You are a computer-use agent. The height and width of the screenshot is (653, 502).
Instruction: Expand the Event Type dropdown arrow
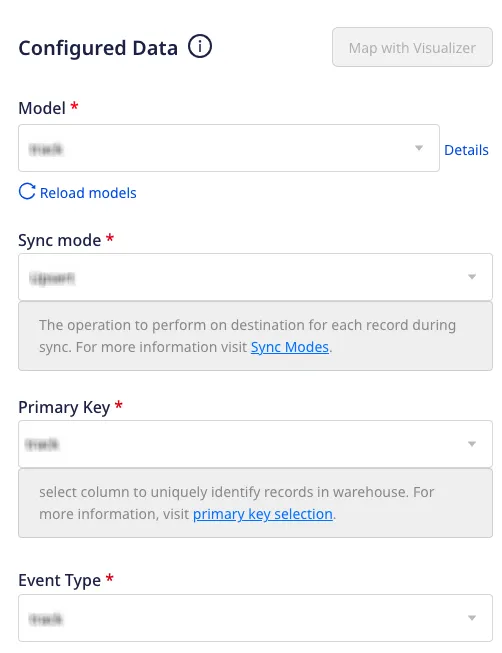point(472,618)
